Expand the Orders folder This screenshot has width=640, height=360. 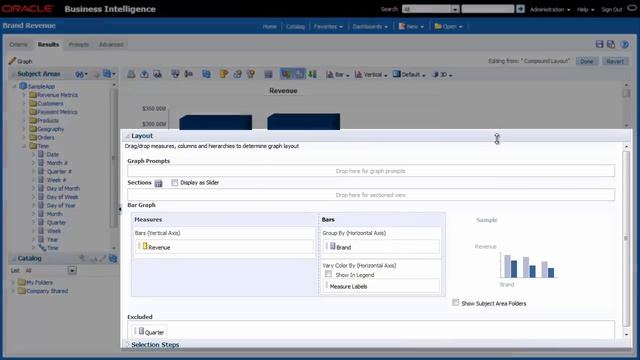pos(24,138)
